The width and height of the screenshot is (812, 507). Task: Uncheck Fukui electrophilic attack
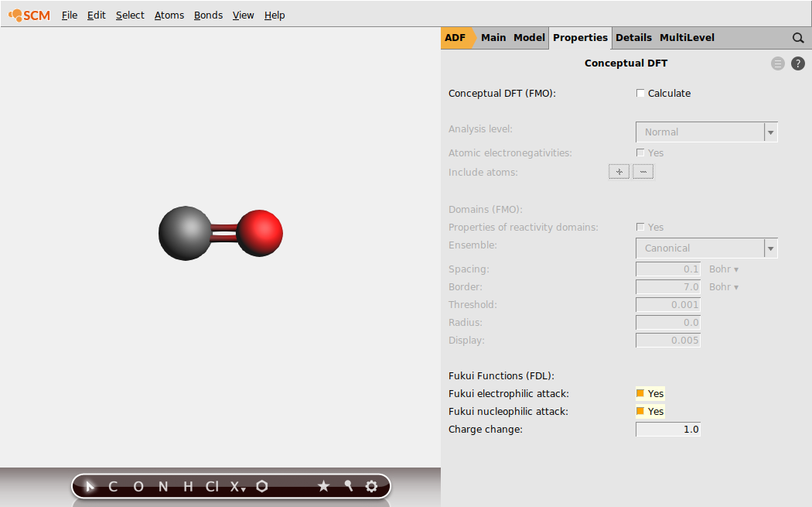coord(640,393)
